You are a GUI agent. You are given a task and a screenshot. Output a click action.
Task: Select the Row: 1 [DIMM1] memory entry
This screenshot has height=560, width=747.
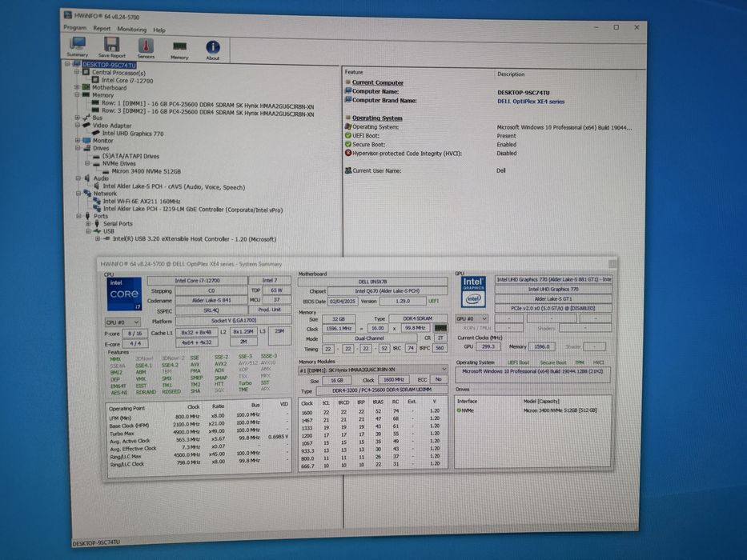(207, 104)
